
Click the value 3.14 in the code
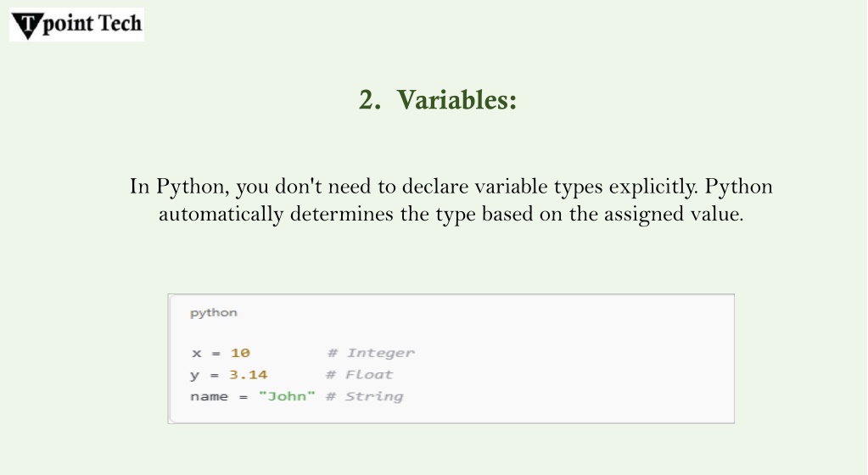click(248, 375)
